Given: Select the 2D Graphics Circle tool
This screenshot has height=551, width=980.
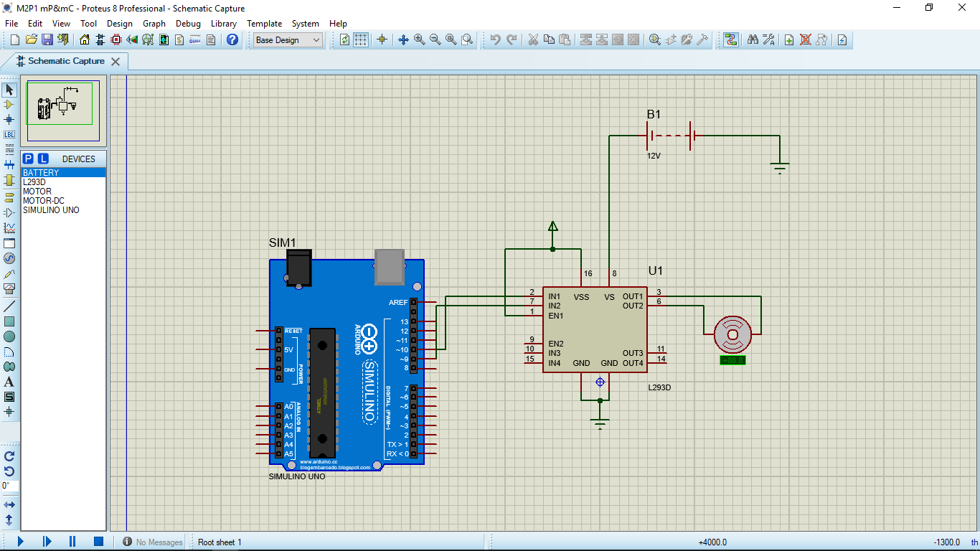Looking at the screenshot, I should pyautogui.click(x=9, y=336).
